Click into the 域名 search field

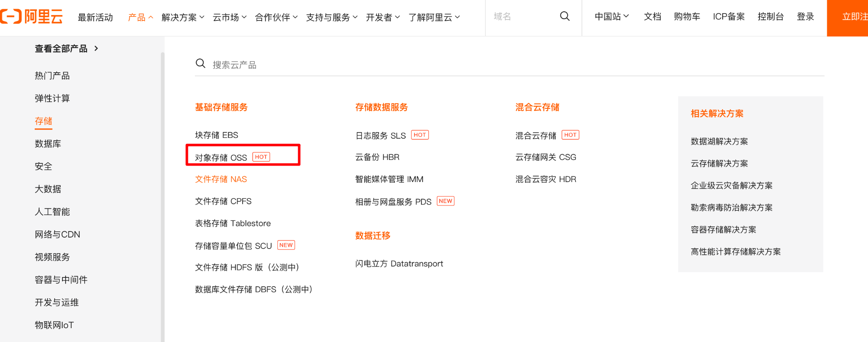(523, 16)
